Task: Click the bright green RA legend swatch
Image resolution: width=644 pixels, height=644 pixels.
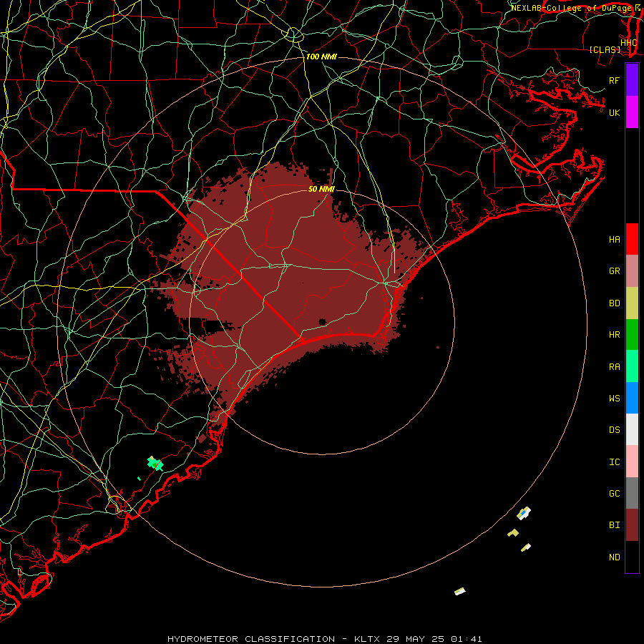Action: (632, 366)
